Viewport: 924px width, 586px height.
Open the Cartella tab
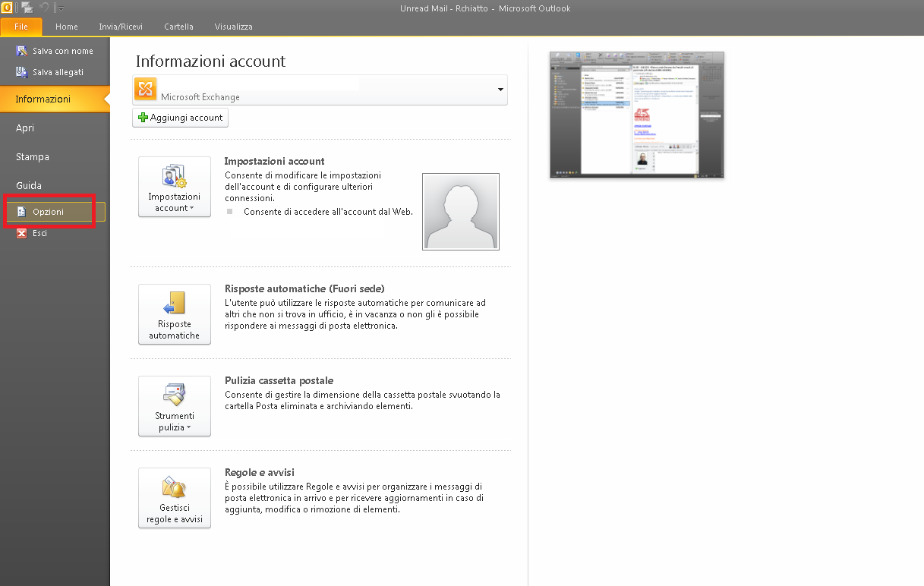click(178, 27)
